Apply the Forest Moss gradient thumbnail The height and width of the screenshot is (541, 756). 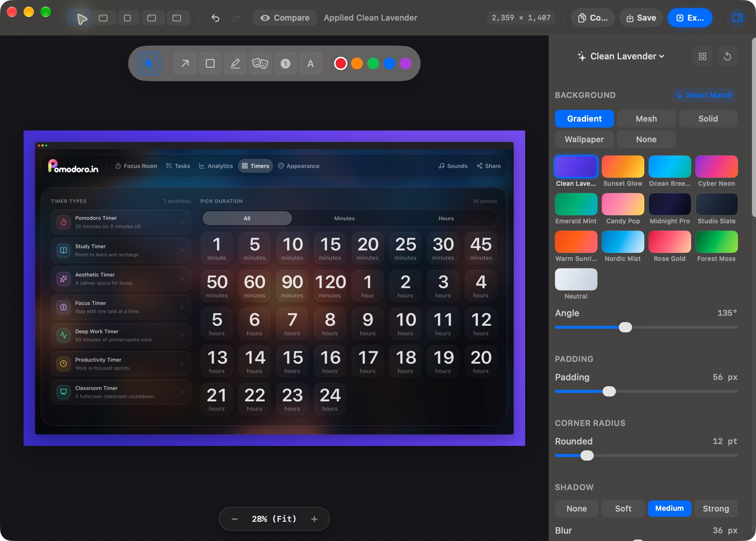717,242
